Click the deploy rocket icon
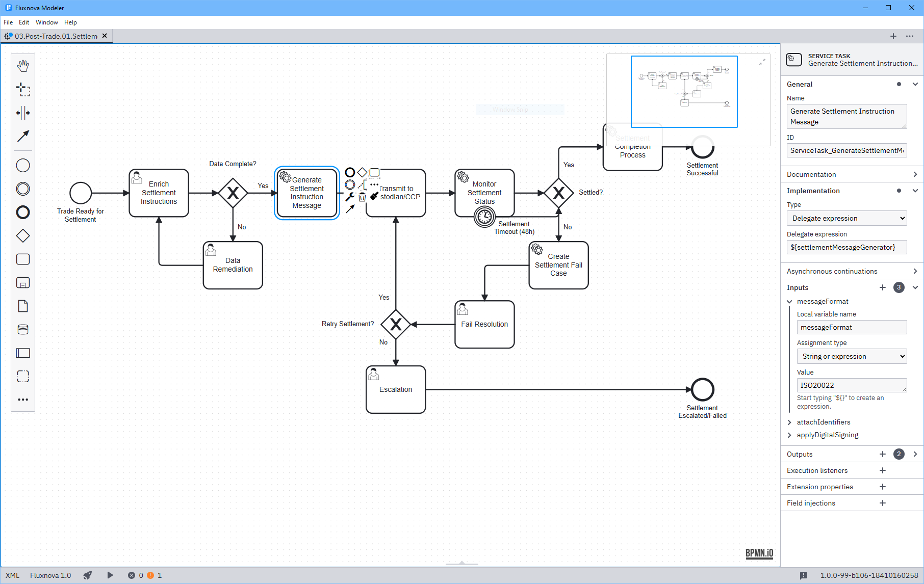 [x=88, y=575]
